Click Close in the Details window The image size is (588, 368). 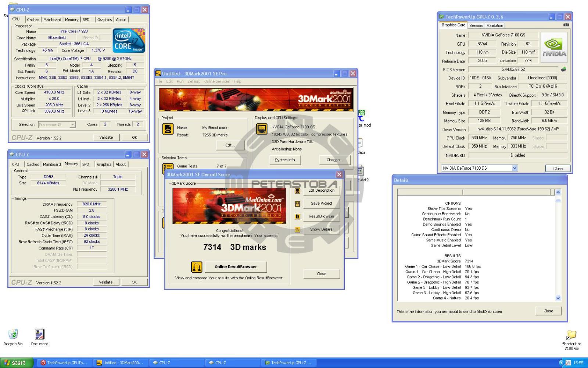click(x=548, y=311)
